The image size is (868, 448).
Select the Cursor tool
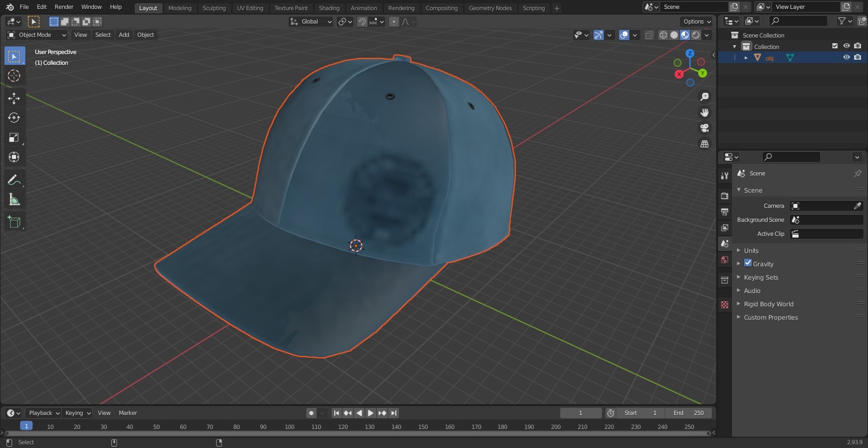(x=14, y=76)
